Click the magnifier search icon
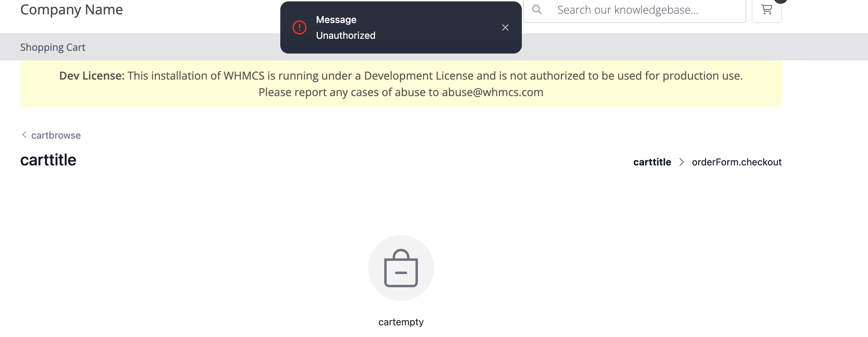Image resolution: width=868 pixels, height=337 pixels. click(537, 10)
